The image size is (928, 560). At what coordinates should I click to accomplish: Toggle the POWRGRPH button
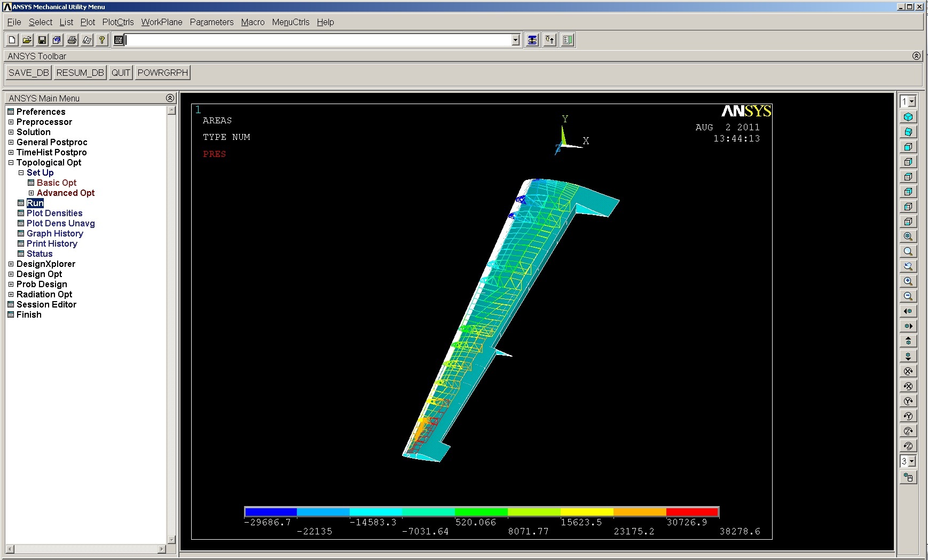click(162, 72)
